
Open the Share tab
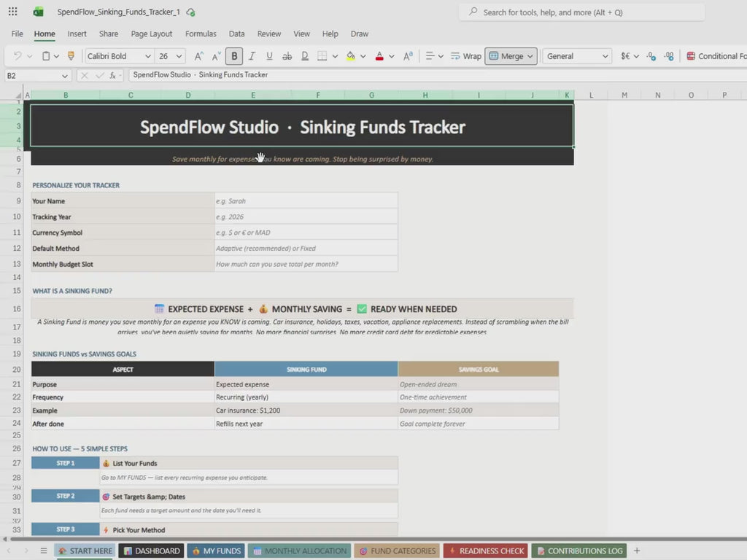tap(109, 34)
